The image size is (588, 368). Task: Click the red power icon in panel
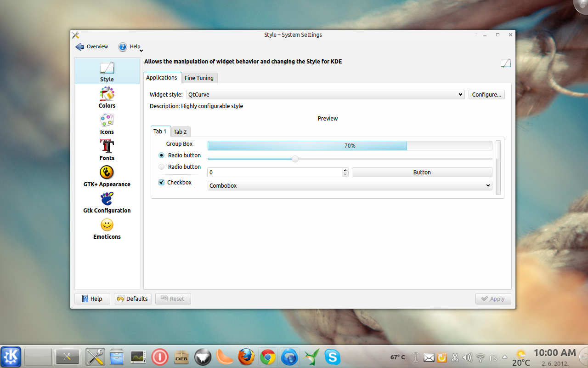160,357
